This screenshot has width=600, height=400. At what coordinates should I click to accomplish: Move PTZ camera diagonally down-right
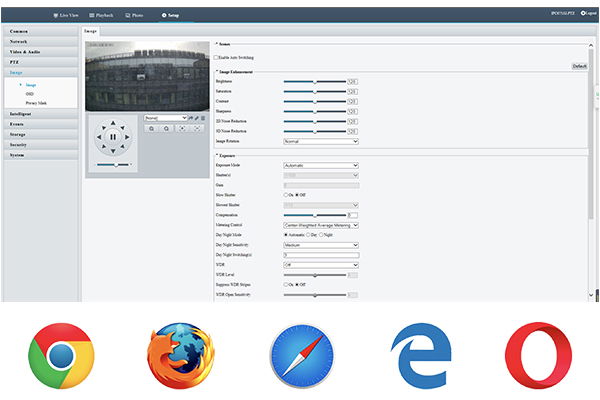[x=122, y=146]
